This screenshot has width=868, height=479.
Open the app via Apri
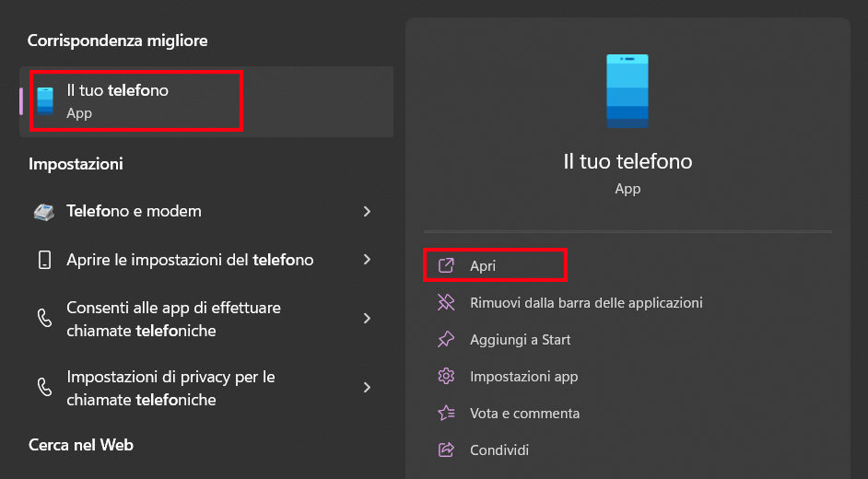pos(483,265)
